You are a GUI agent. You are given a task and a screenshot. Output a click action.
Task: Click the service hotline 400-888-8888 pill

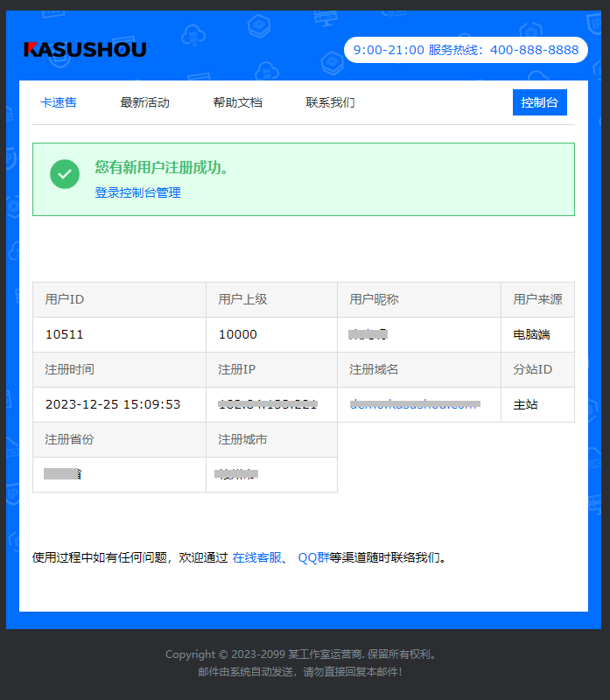tap(466, 50)
